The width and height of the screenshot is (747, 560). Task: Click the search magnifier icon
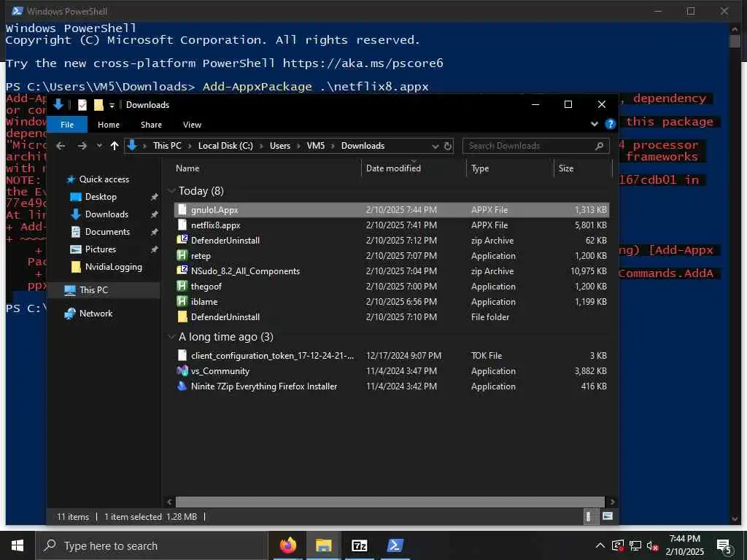[x=600, y=146]
